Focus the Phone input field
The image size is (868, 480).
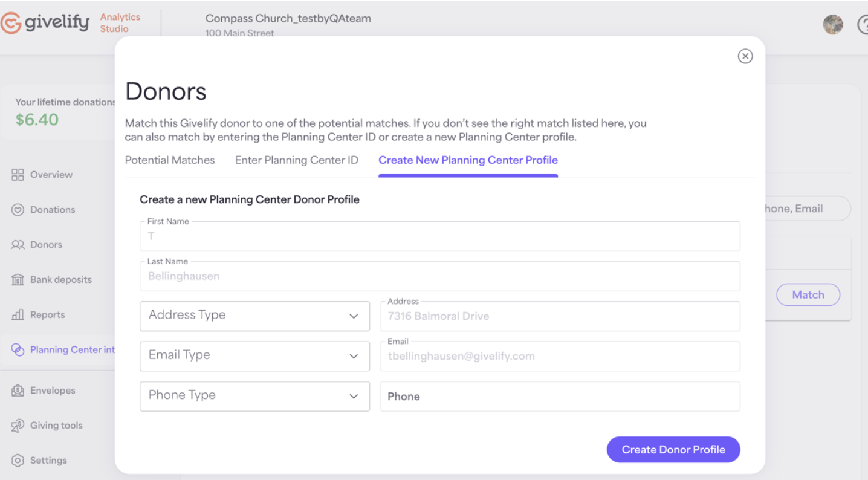pos(560,396)
